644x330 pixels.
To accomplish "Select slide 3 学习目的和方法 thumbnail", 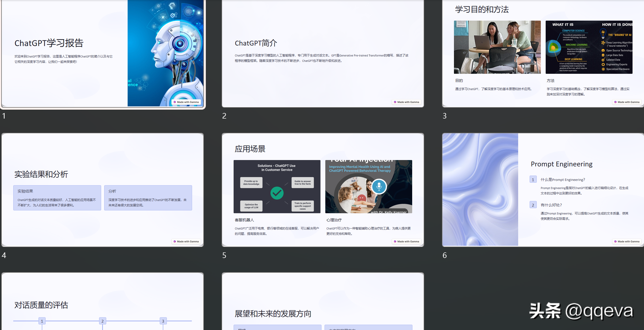I will 543,53.
